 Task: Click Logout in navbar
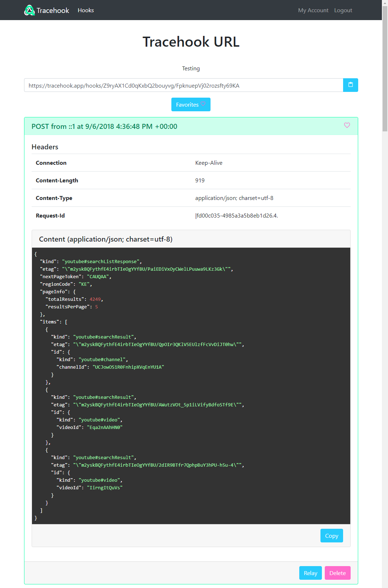point(343,10)
